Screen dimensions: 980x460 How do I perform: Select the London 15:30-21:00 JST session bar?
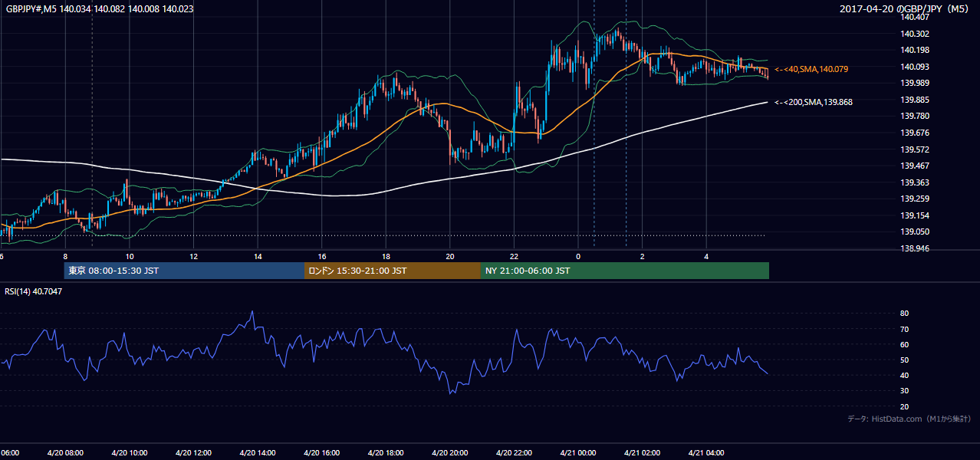[x=393, y=271]
